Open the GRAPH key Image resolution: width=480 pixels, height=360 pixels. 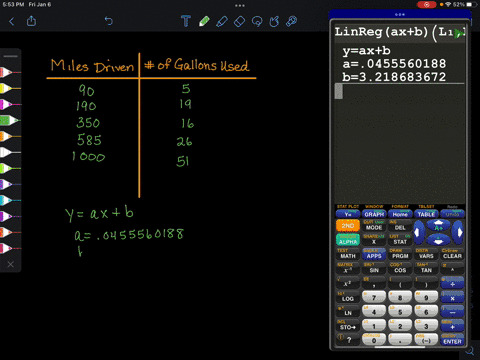[x=374, y=214]
